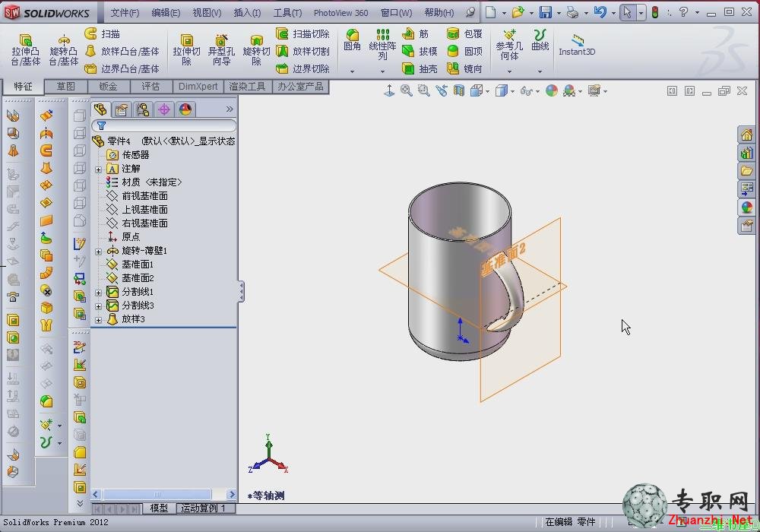Select the Linear Pattern tool (线性阵列)

click(x=382, y=43)
